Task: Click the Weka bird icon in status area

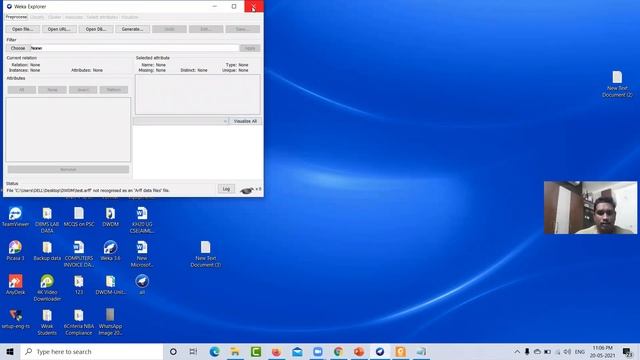Action: (x=247, y=190)
